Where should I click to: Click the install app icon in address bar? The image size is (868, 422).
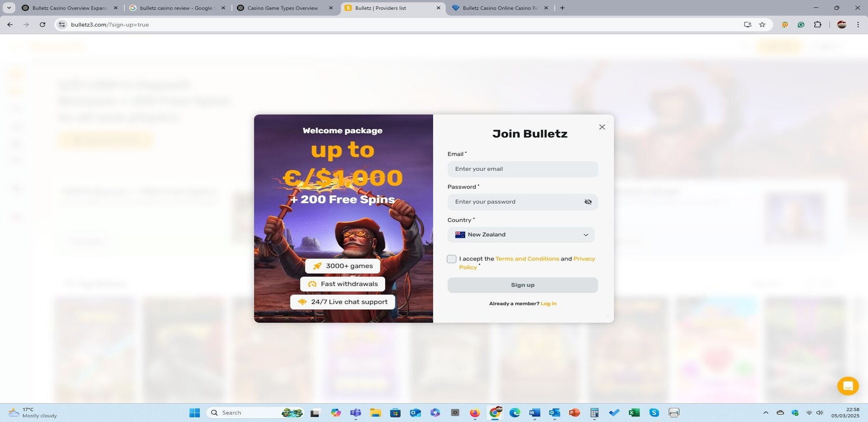[747, 25]
